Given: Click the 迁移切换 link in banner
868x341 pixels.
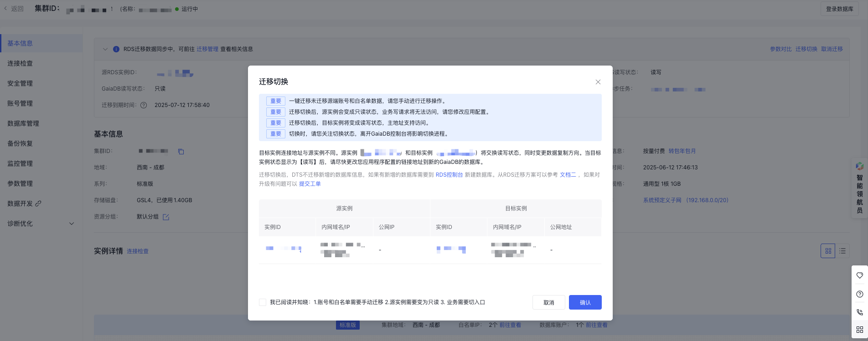Looking at the screenshot, I should point(806,49).
